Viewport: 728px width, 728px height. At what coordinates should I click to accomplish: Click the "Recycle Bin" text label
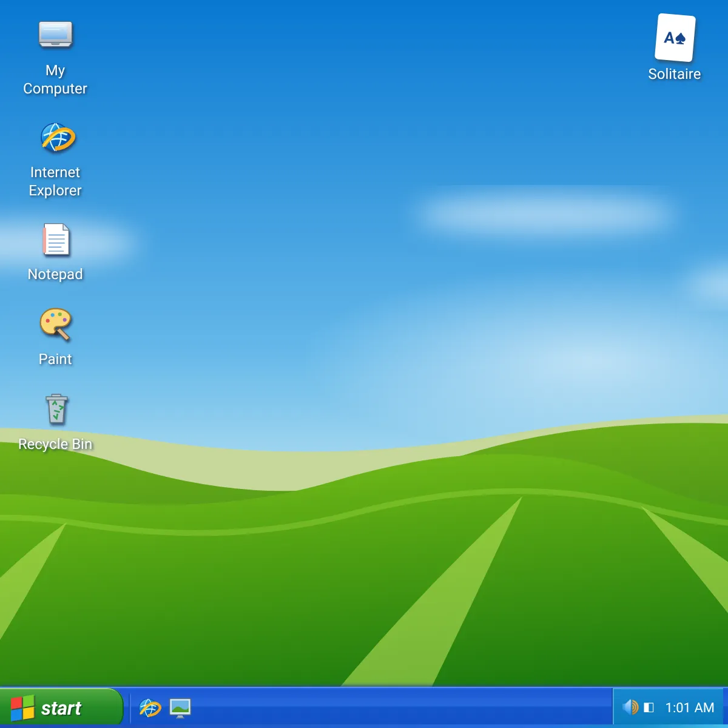coord(55,444)
